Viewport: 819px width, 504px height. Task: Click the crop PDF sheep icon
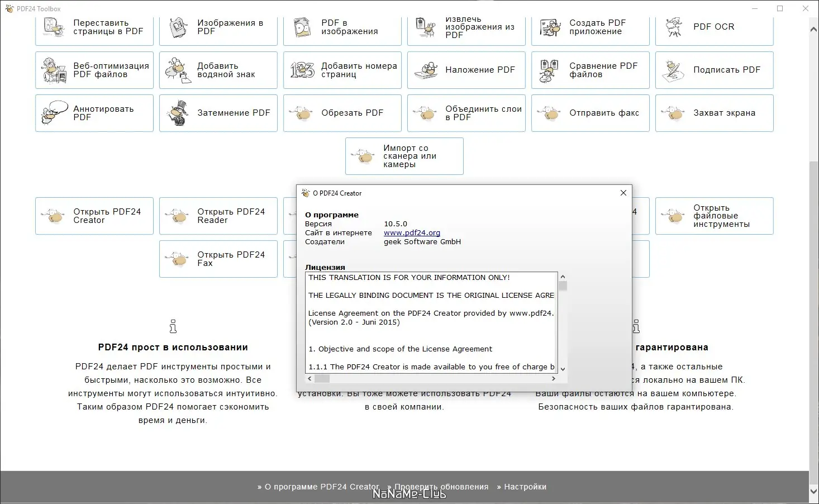point(302,113)
